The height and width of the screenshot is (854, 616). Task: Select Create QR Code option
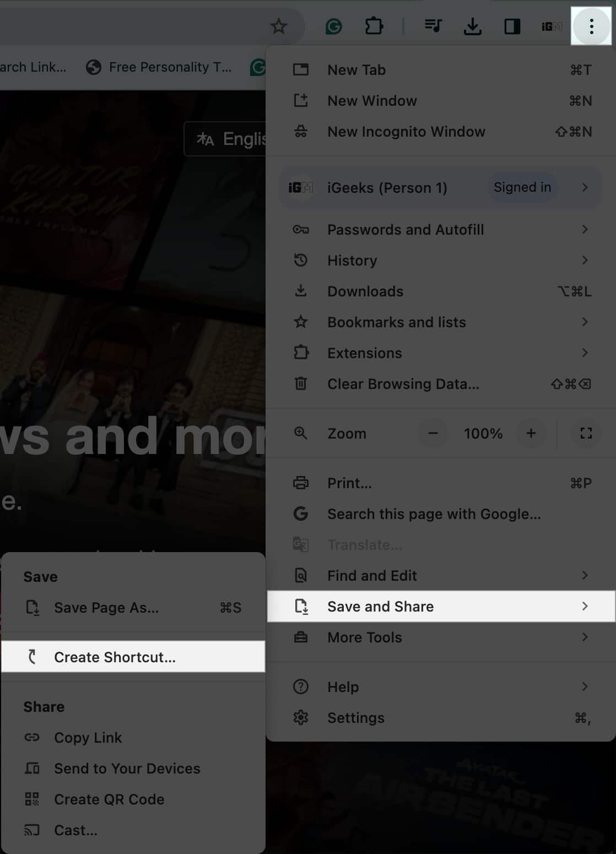coord(133,799)
